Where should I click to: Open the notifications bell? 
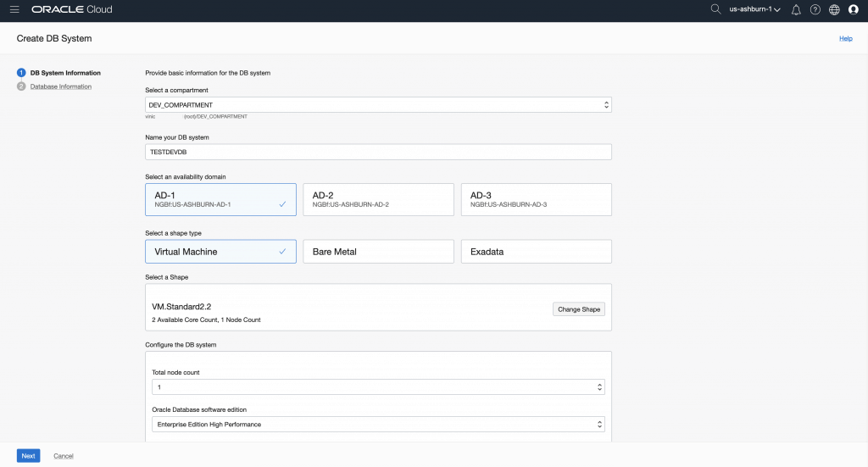point(796,9)
